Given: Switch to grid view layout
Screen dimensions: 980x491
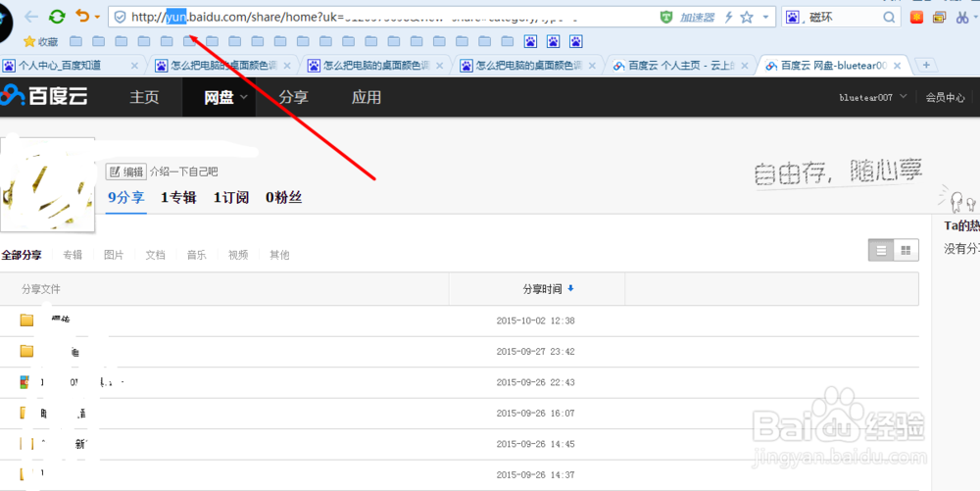Looking at the screenshot, I should (x=906, y=251).
